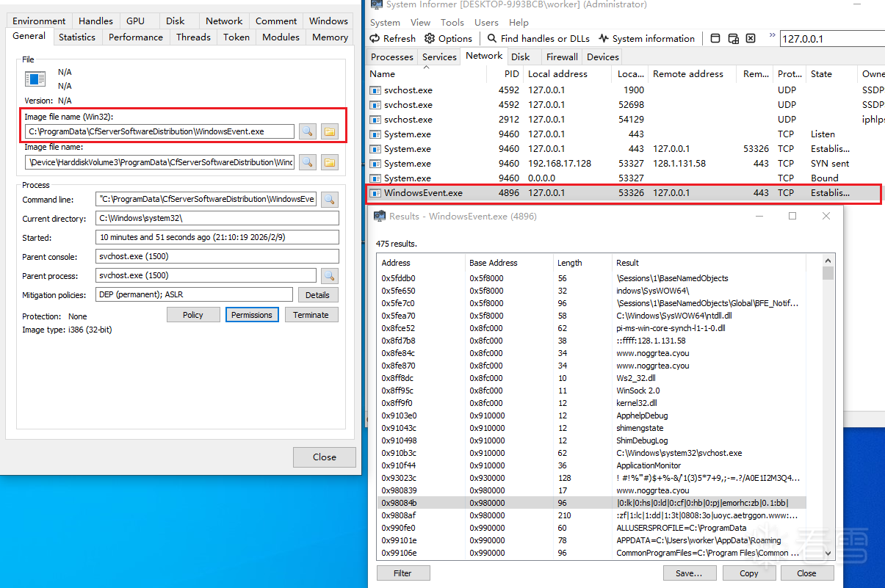Viewport: 885px width, 588px height.
Task: Open the Handles tab in properties
Action: [x=95, y=21]
